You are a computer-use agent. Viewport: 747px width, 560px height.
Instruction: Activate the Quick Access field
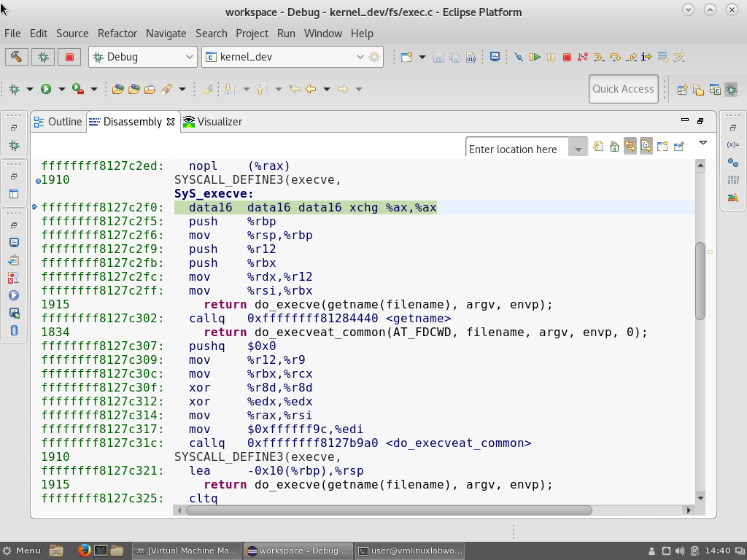[623, 88]
